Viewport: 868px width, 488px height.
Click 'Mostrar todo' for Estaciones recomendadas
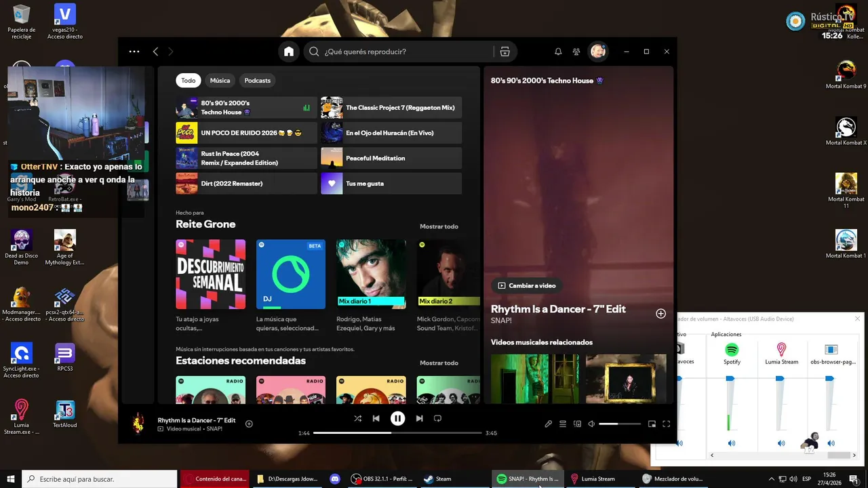click(439, 363)
